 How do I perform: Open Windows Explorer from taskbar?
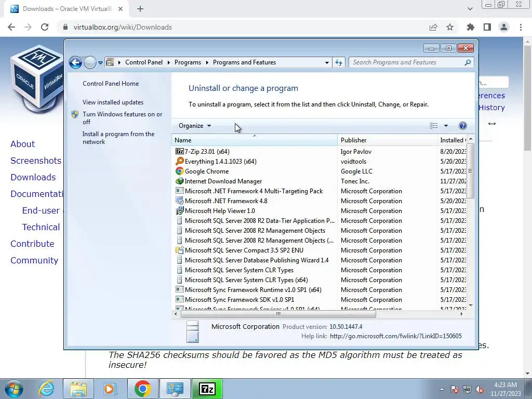pos(78,389)
